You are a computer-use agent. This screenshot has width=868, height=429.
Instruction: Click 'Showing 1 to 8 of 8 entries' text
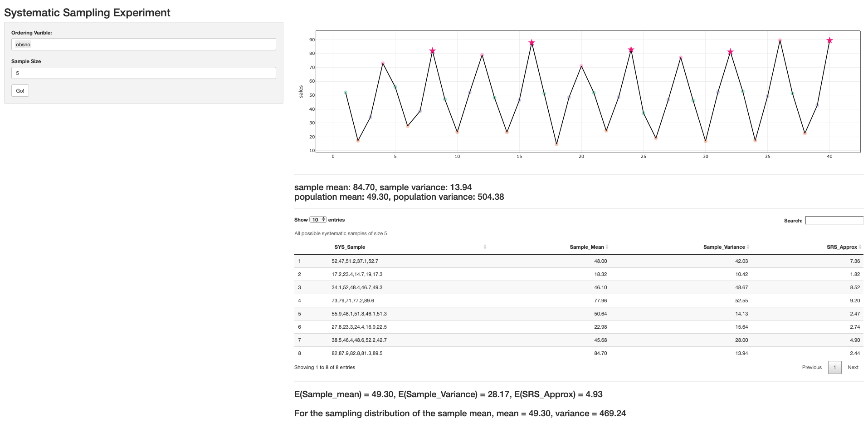[325, 367]
